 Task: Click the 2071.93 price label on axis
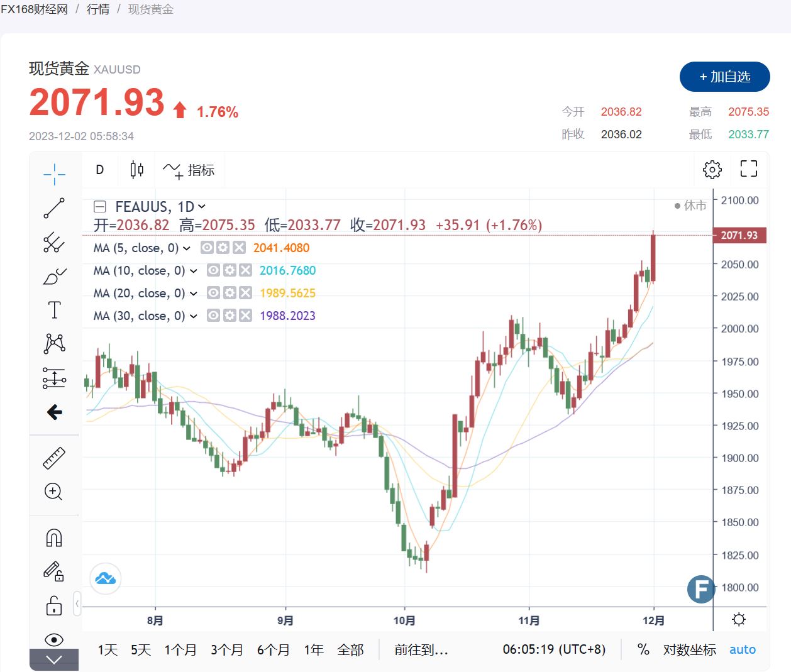[x=739, y=235]
